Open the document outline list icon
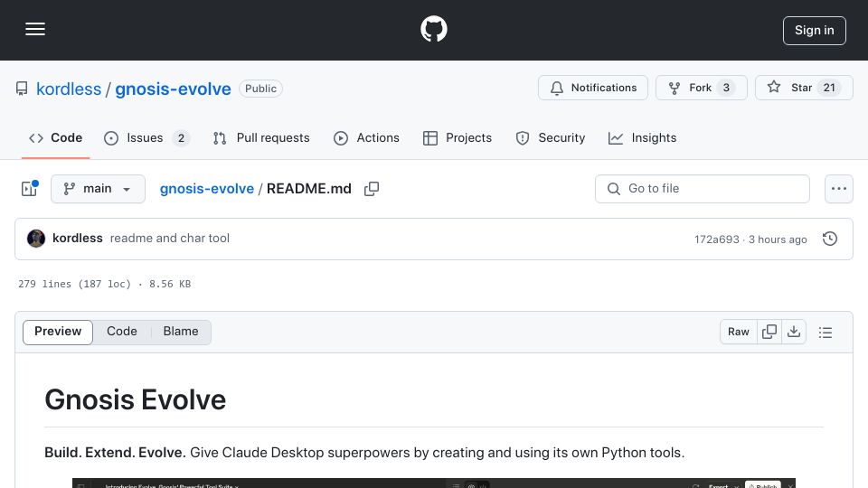The height and width of the screenshot is (488, 868). [x=826, y=332]
